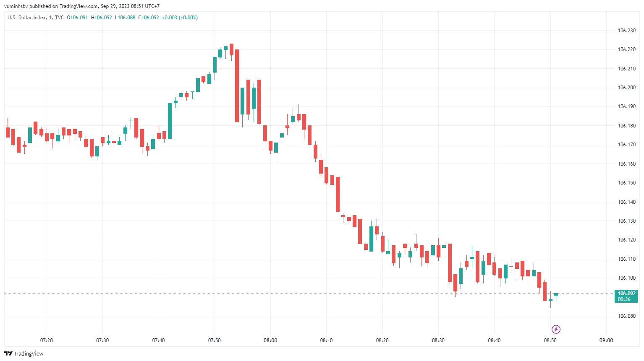Click the 106.080 price scale label
The image size is (644, 361).
[627, 316]
